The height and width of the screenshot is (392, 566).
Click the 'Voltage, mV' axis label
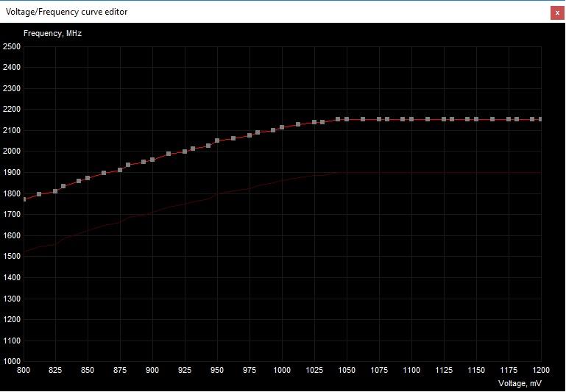[x=520, y=383]
